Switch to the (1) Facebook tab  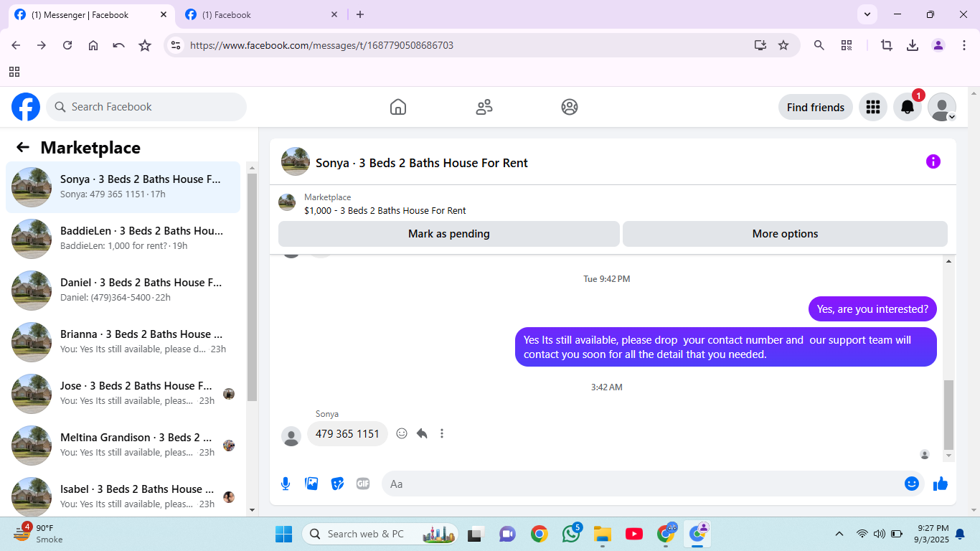(x=260, y=14)
